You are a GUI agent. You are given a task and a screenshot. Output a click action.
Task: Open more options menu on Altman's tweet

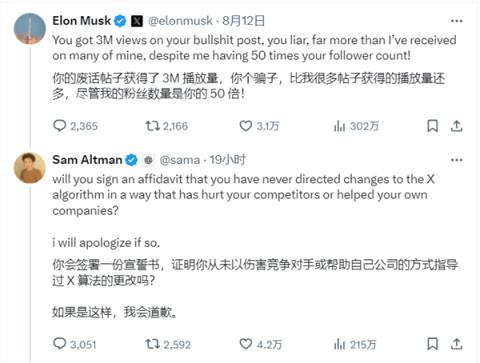click(456, 160)
